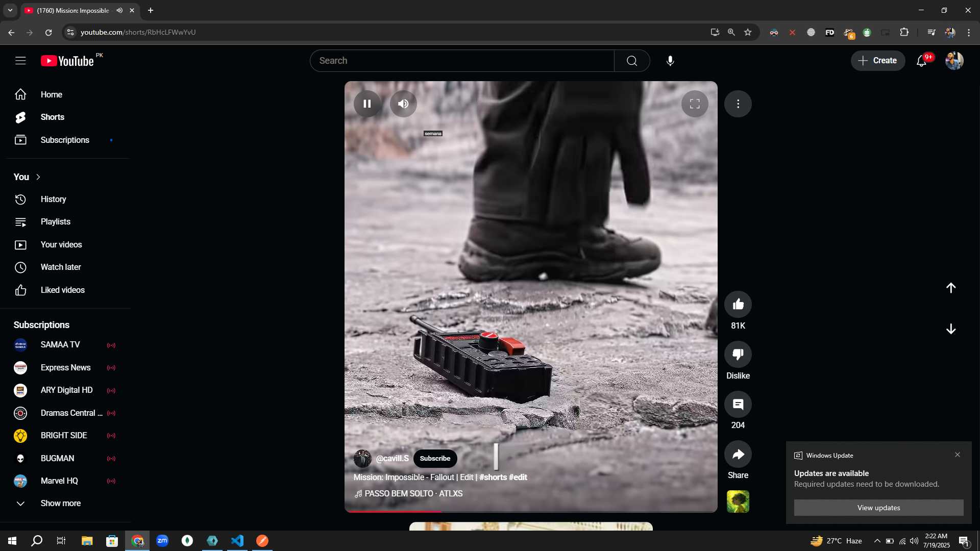Seek along the Shorts red progress bar
This screenshot has height=551, width=980.
[531, 511]
